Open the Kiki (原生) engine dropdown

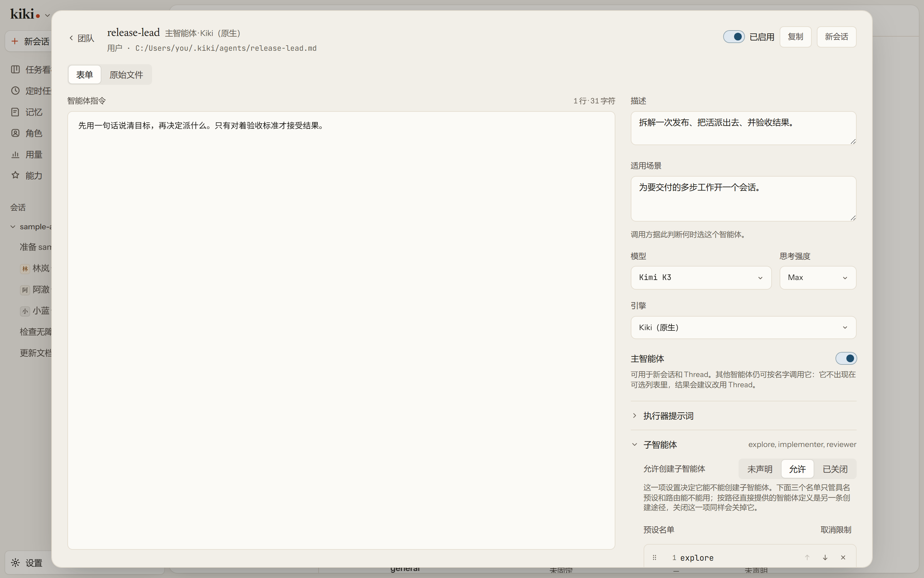[x=743, y=328]
